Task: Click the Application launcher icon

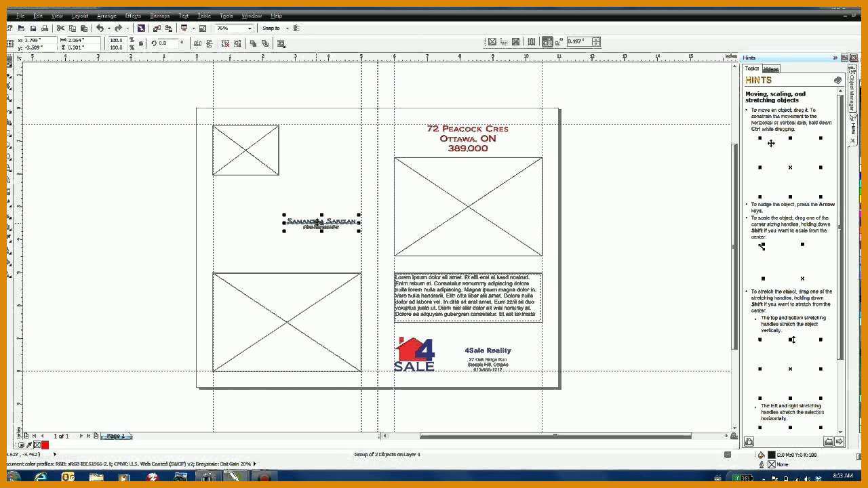Action: pyautogui.click(x=184, y=28)
